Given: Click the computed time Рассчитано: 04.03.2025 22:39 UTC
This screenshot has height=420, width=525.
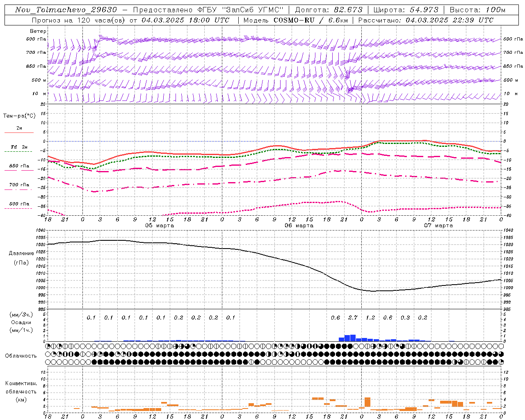Looking at the screenshot, I should click(426, 20).
